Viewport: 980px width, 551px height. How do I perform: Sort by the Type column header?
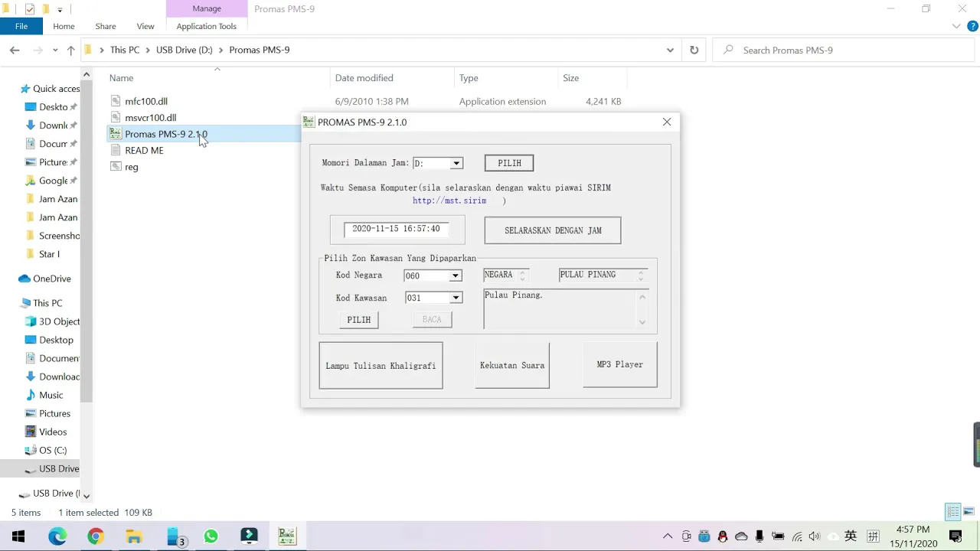[469, 78]
